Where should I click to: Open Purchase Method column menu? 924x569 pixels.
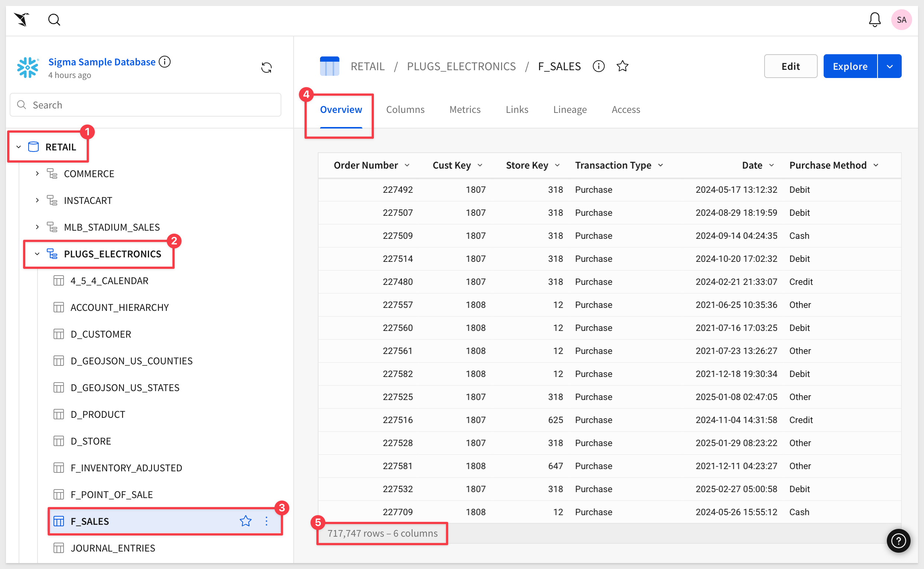(x=876, y=165)
